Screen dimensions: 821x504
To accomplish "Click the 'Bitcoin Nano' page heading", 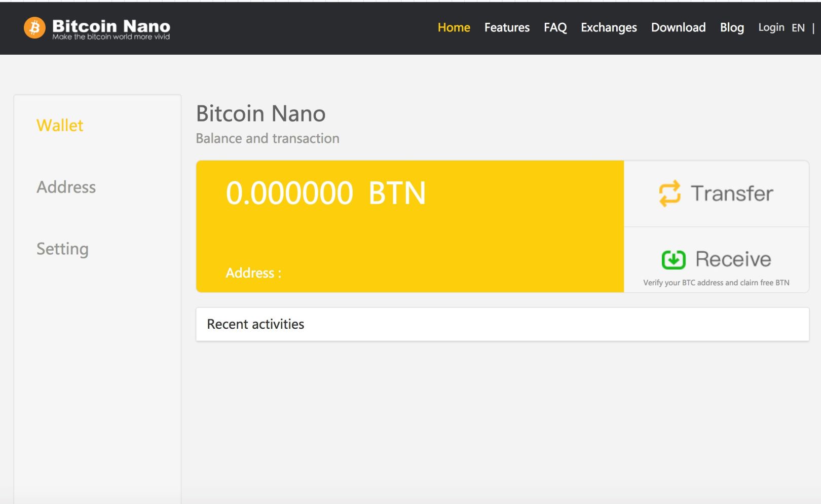I will 260,113.
